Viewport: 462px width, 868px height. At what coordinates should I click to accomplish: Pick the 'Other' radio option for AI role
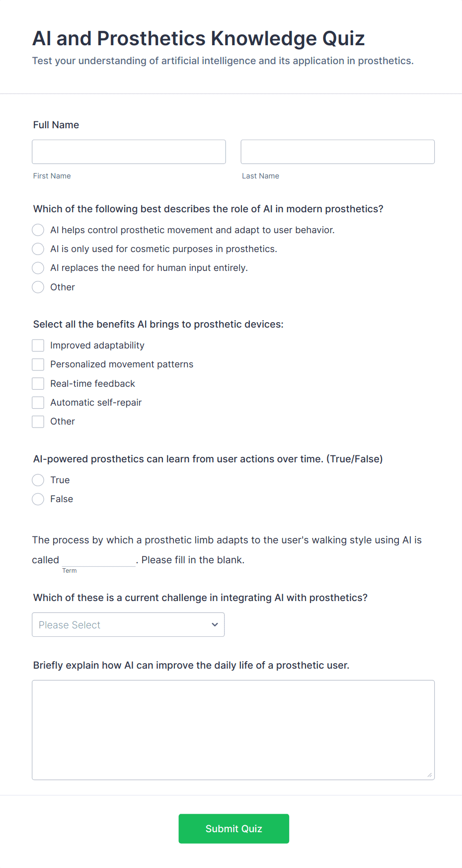click(38, 287)
